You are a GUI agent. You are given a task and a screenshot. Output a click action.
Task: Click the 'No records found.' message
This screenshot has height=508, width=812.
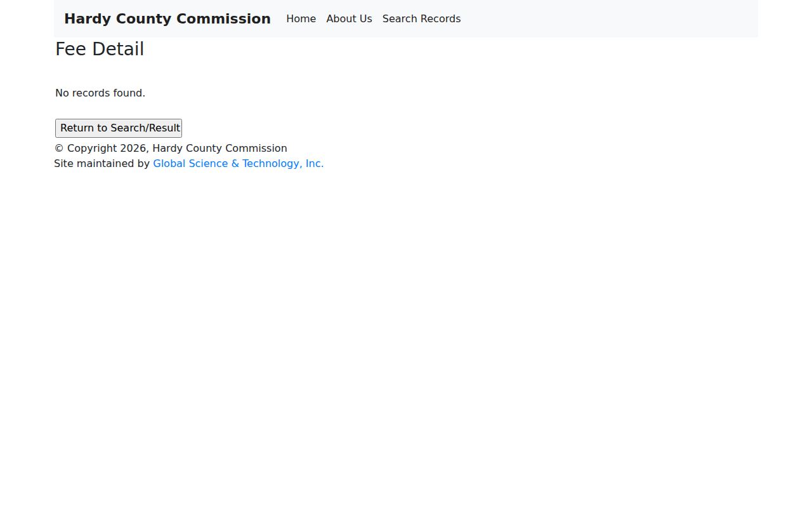tap(100, 93)
